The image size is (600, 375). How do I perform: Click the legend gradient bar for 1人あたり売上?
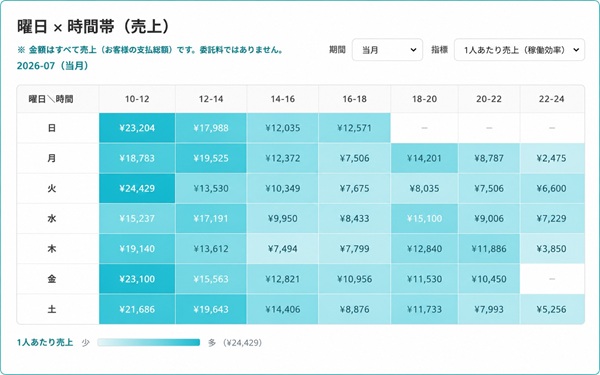point(148,342)
